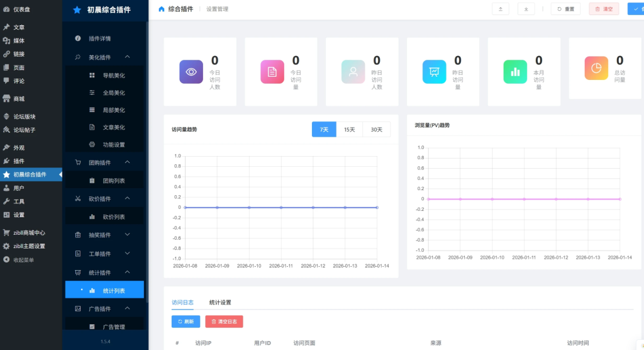Click the dashboard icon beside 仪表盘

point(6,9)
